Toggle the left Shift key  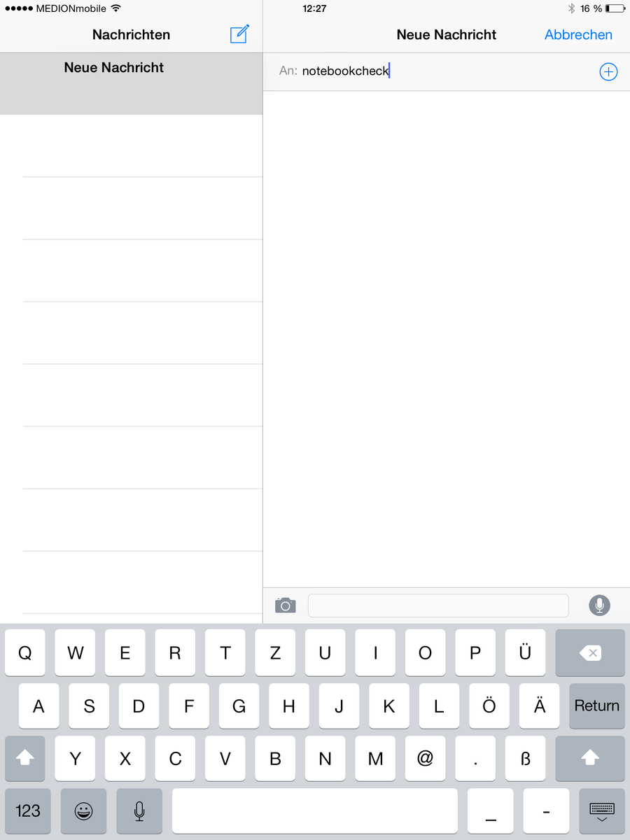25,758
